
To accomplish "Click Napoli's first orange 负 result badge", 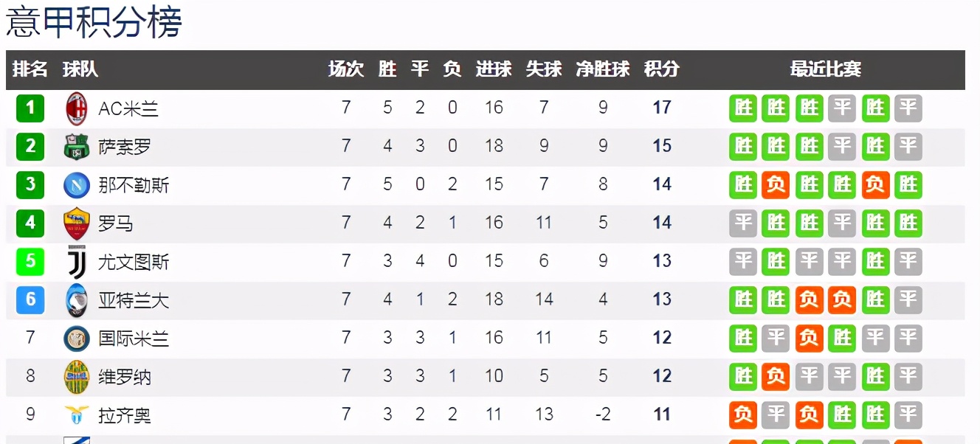I will [776, 184].
